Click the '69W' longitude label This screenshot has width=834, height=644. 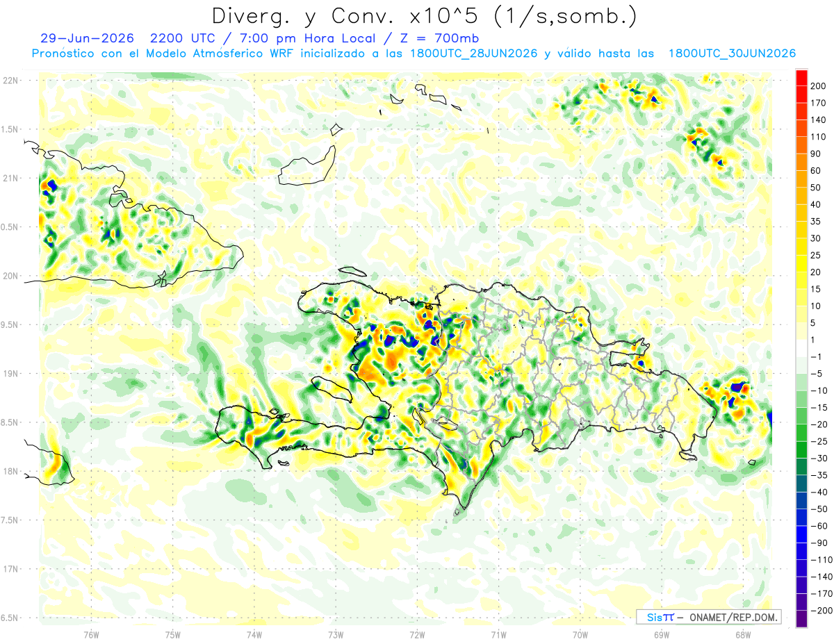[x=661, y=634]
